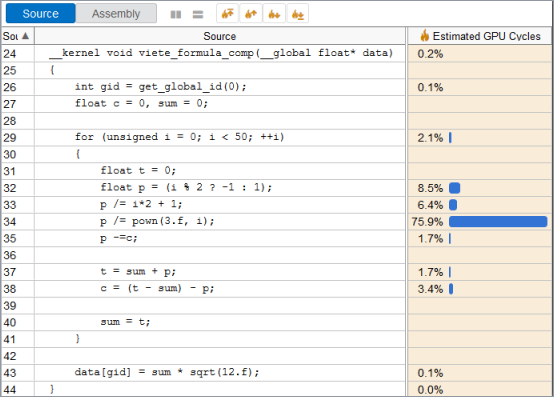Select line number 24 of the kernel declaration

[x=10, y=54]
